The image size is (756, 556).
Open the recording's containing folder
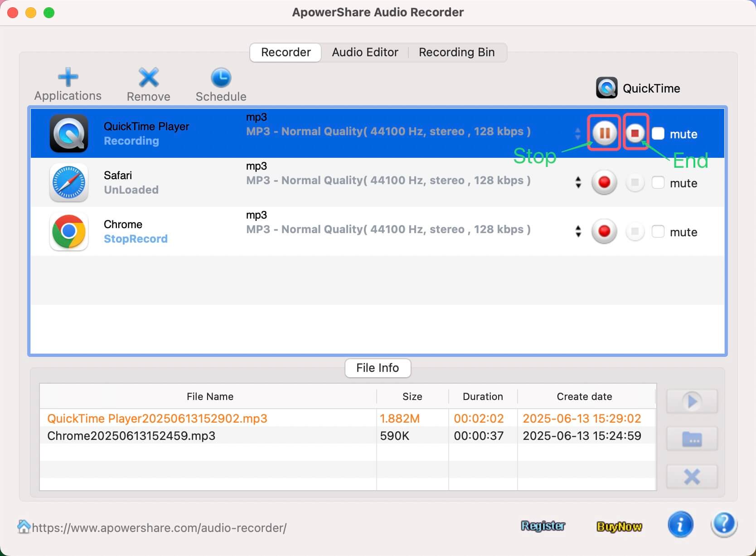692,439
